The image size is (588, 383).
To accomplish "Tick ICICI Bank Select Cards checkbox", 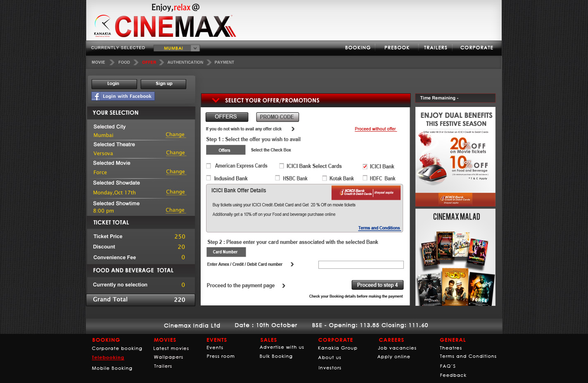I will pyautogui.click(x=282, y=166).
